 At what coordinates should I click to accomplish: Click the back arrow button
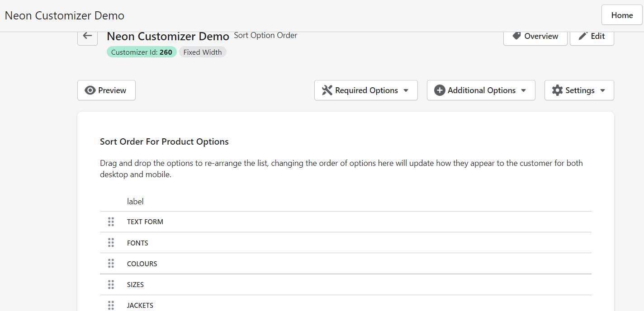87,36
